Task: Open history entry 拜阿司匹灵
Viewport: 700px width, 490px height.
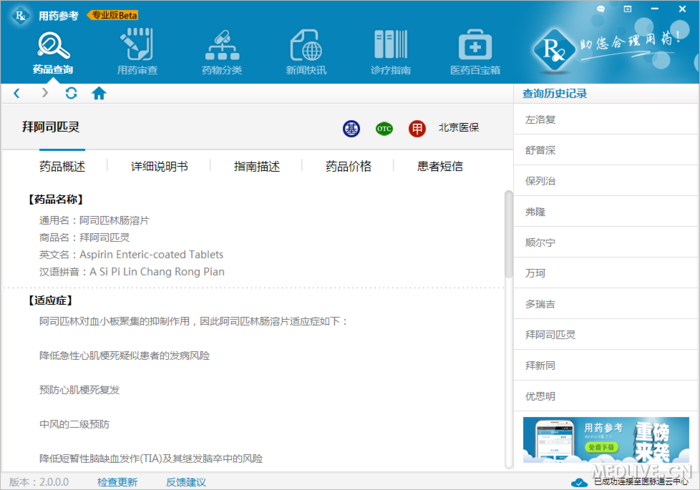Action: (x=606, y=335)
